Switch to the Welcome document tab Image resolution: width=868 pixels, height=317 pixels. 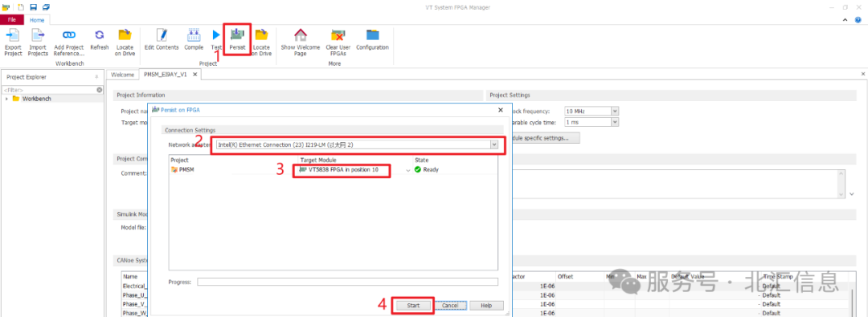tap(123, 75)
